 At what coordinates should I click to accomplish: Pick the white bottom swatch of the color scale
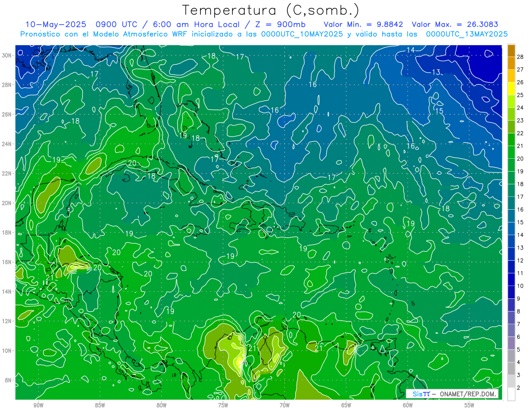511,394
